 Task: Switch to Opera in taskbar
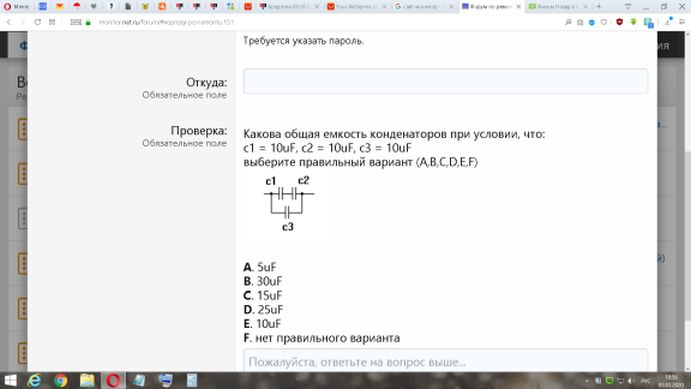(x=113, y=381)
